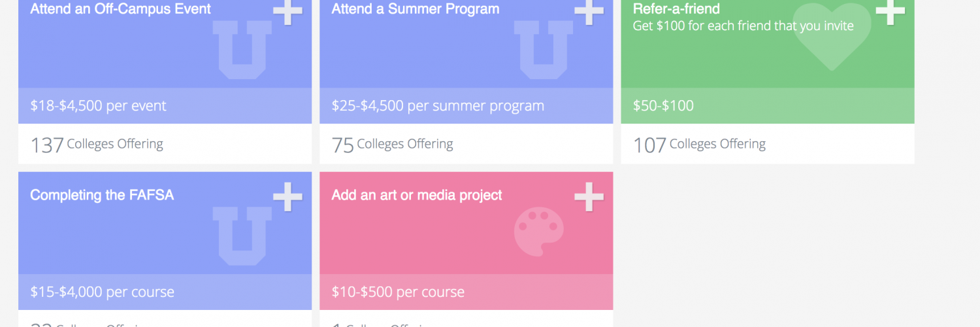
Task: Open Completing the FAFSA card title
Action: pos(102,195)
